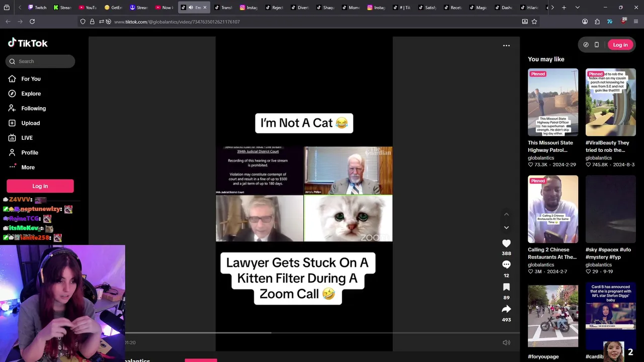
Task: Open the Profile page
Action: [x=29, y=152]
